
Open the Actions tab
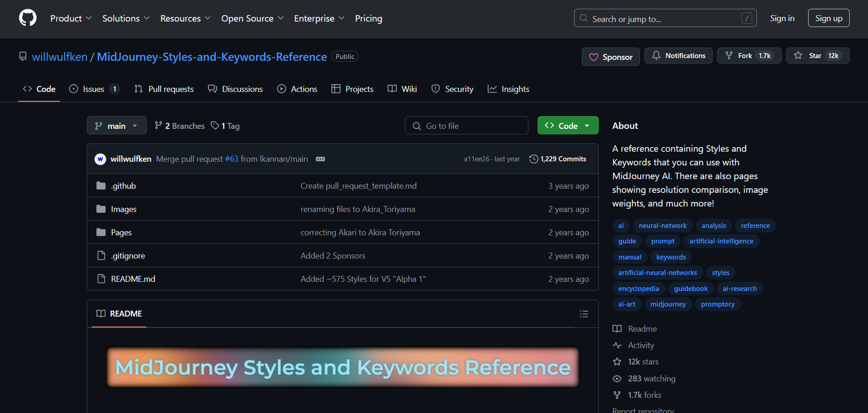(x=297, y=89)
